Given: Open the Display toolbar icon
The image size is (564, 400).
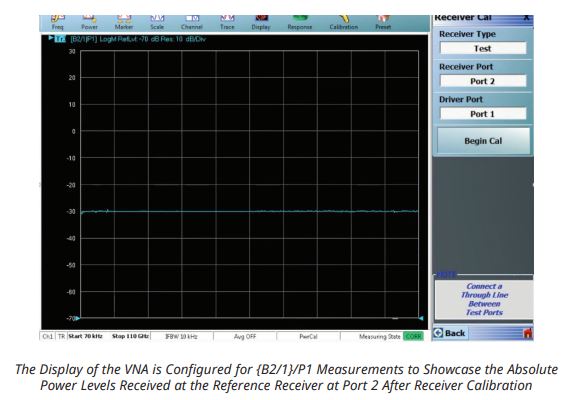Looking at the screenshot, I should click(x=261, y=23).
